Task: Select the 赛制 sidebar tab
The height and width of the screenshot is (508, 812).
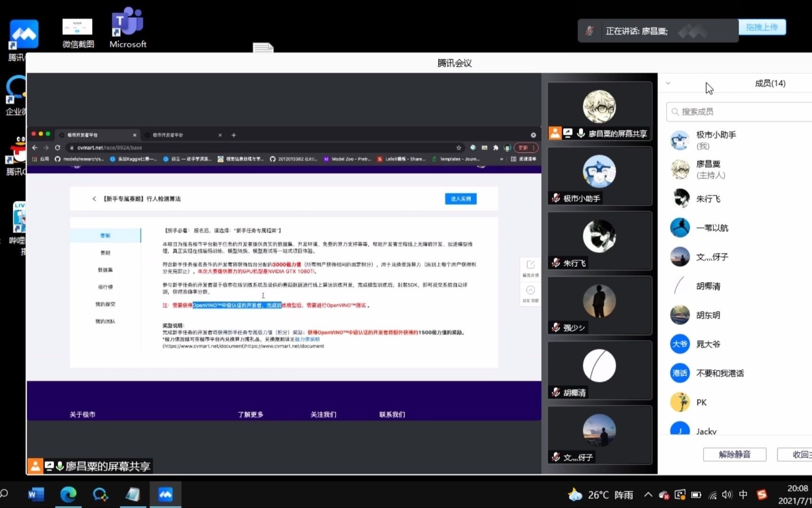Action: pos(105,235)
